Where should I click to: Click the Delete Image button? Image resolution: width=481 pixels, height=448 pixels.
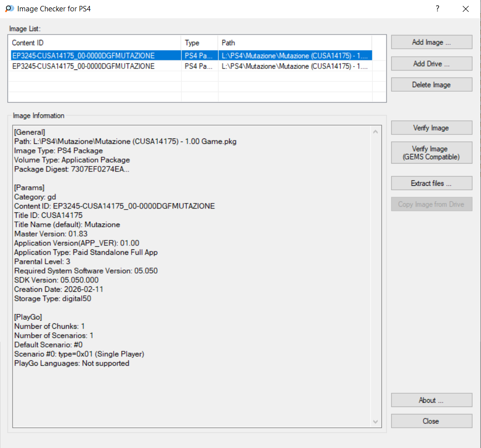[x=431, y=85]
